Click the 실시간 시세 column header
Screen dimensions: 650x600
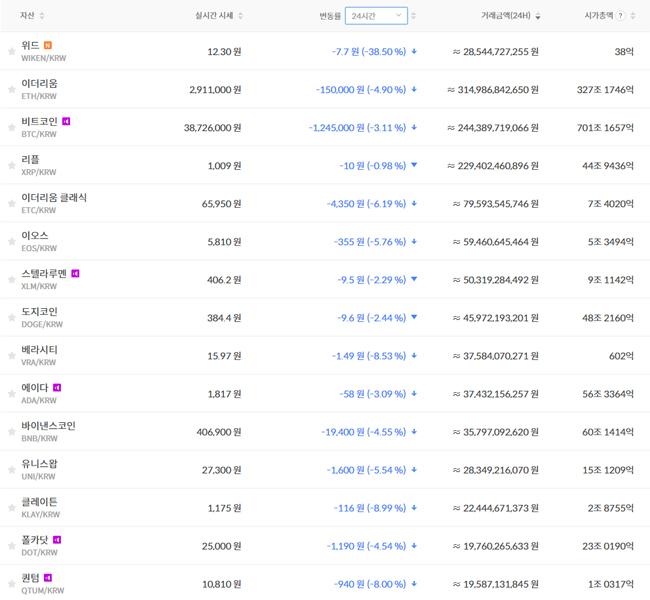[214, 16]
